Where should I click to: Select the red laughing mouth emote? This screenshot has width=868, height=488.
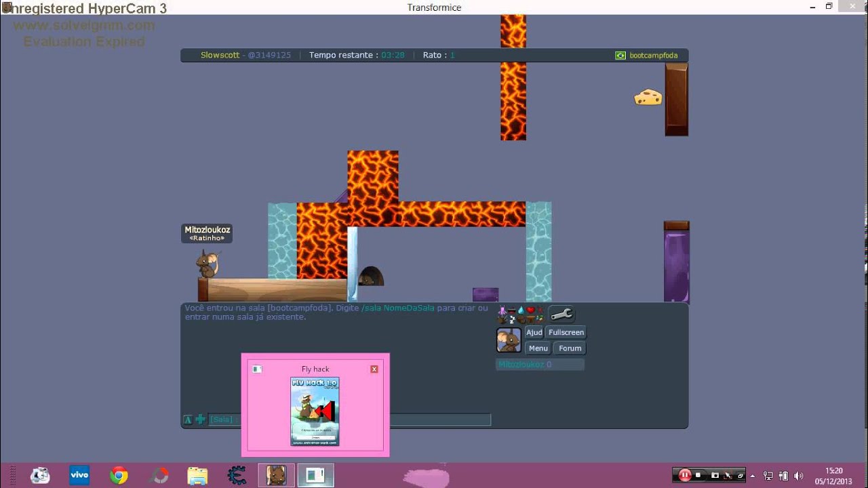point(512,311)
